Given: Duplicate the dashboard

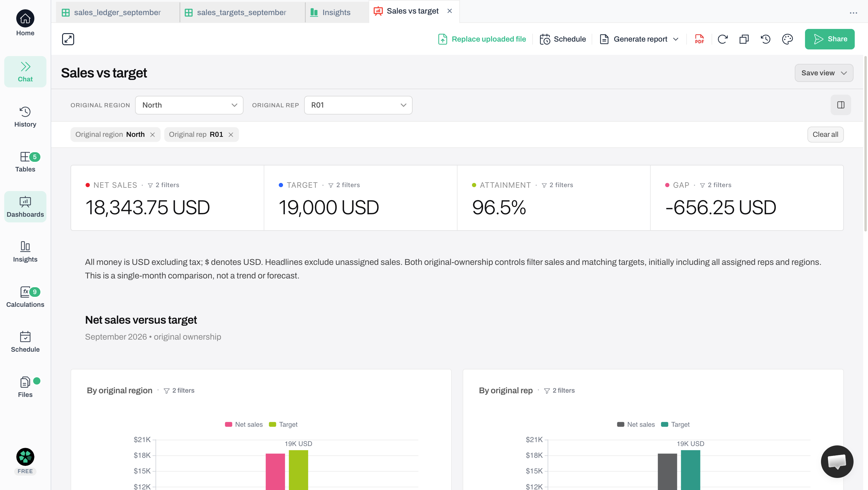Looking at the screenshot, I should 744,39.
